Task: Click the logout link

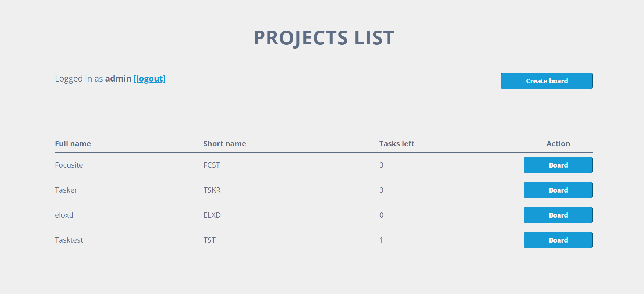Action: 149,78
